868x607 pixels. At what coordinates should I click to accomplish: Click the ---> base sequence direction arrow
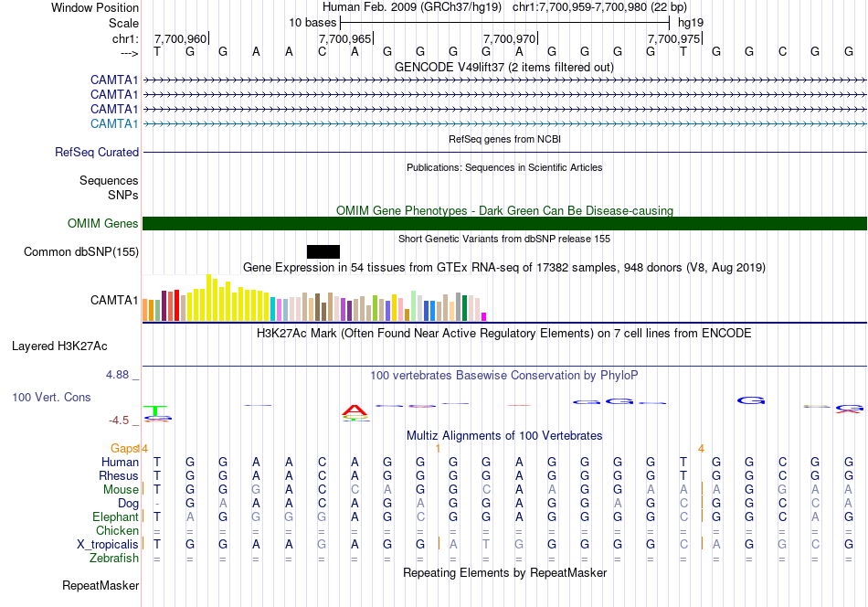[129, 53]
